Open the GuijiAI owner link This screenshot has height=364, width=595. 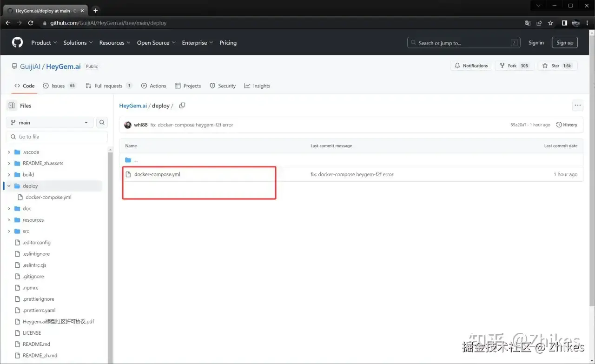pyautogui.click(x=30, y=66)
